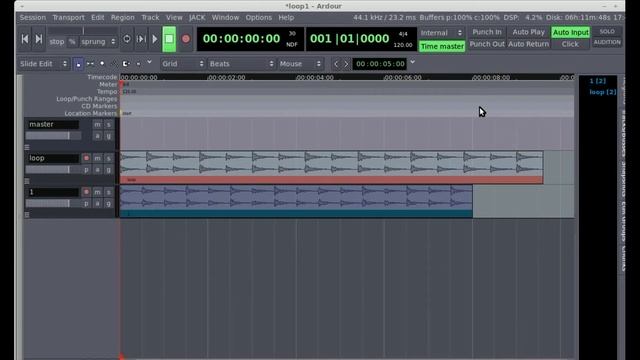Viewport: 640px width, 360px height.
Task: Expand the chevron beside the nudge clock
Action: [413, 62]
